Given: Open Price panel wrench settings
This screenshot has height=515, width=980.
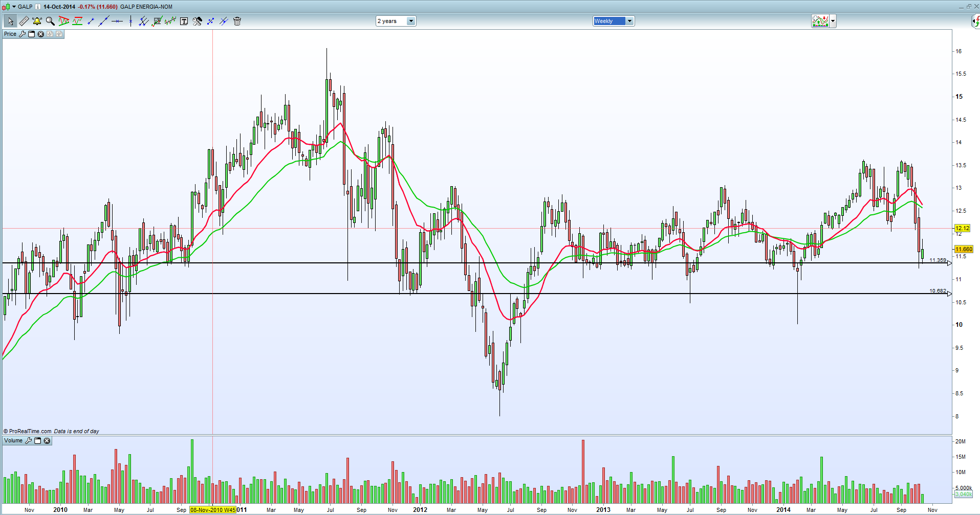Looking at the screenshot, I should pyautogui.click(x=22, y=34).
